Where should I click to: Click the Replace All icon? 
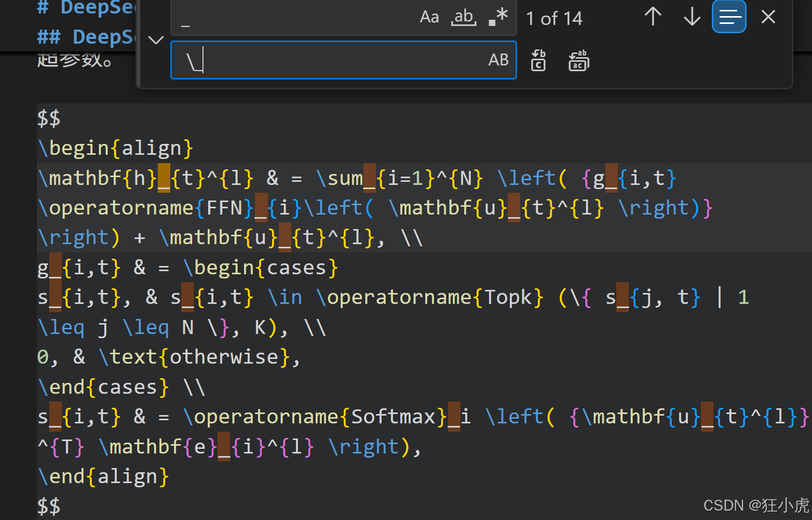click(579, 60)
